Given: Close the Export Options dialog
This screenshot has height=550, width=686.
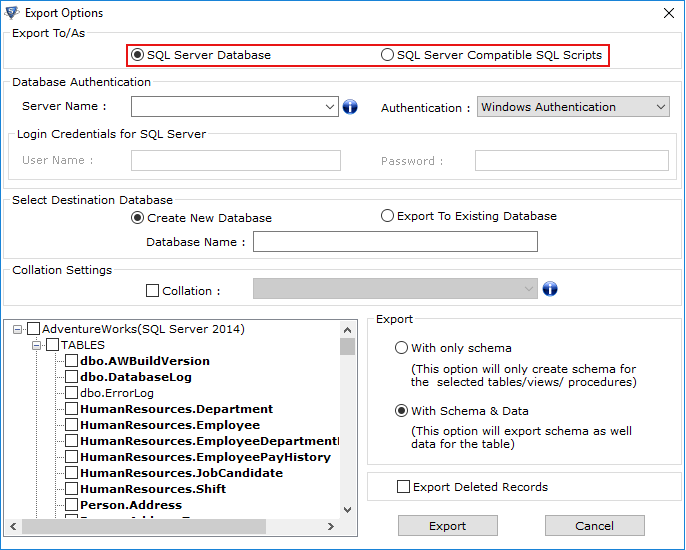Looking at the screenshot, I should pos(668,13).
